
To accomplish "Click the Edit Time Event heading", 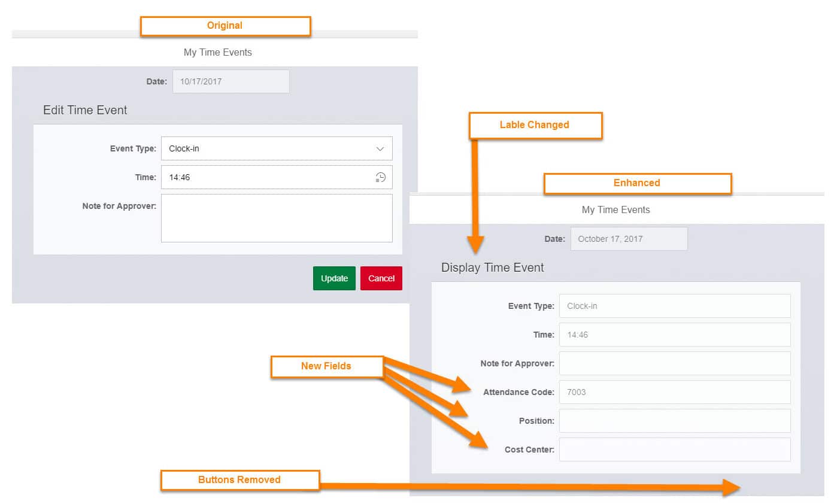I will tap(85, 110).
